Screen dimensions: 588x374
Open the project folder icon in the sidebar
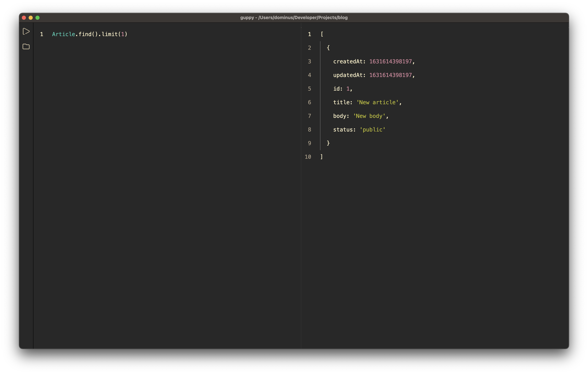pos(26,46)
